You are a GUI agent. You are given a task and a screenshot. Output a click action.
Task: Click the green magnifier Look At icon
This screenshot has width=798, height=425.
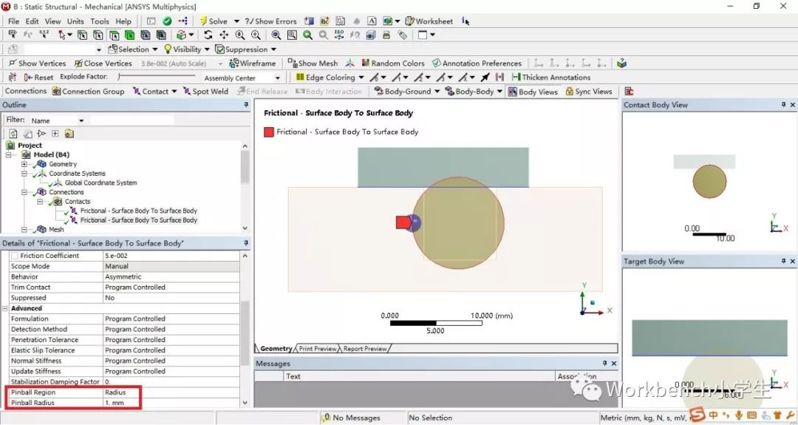(307, 35)
